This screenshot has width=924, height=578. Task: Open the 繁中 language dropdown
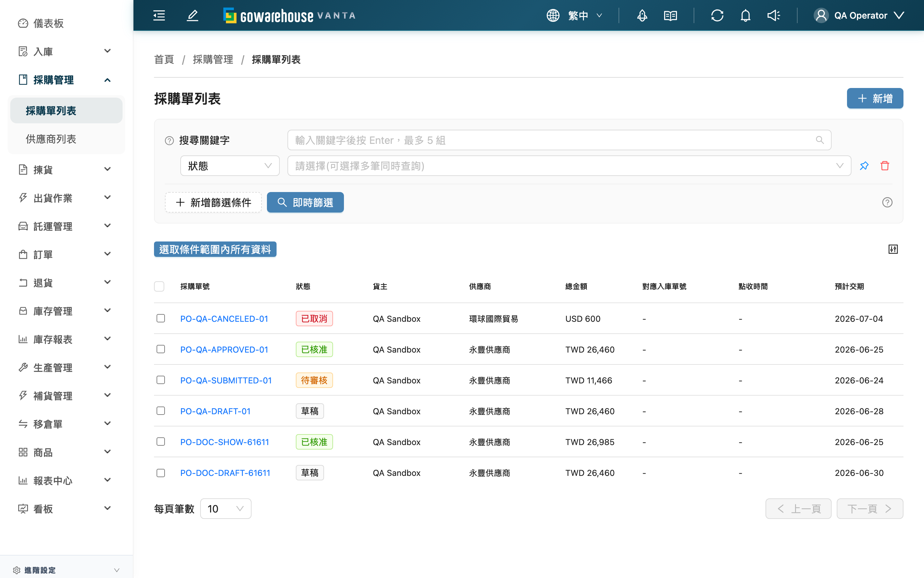pos(585,15)
